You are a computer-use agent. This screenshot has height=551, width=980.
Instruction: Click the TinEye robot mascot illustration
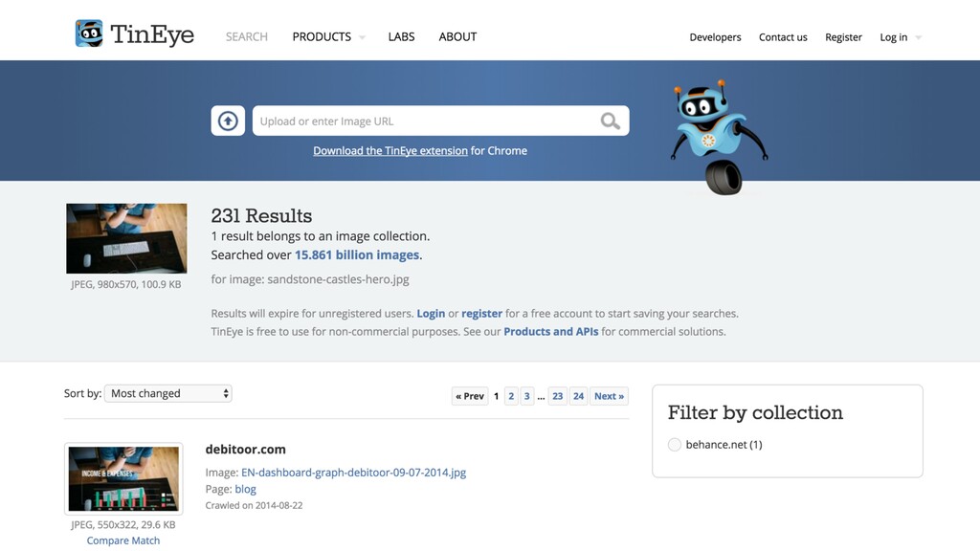pyautogui.click(x=719, y=137)
